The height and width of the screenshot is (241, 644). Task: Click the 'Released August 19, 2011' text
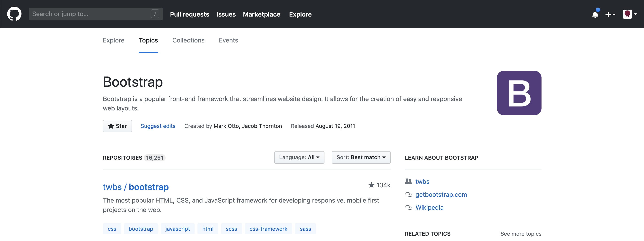point(323,126)
